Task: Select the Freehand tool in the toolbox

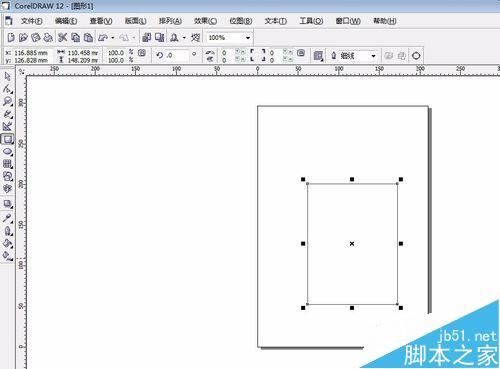Action: point(7,114)
